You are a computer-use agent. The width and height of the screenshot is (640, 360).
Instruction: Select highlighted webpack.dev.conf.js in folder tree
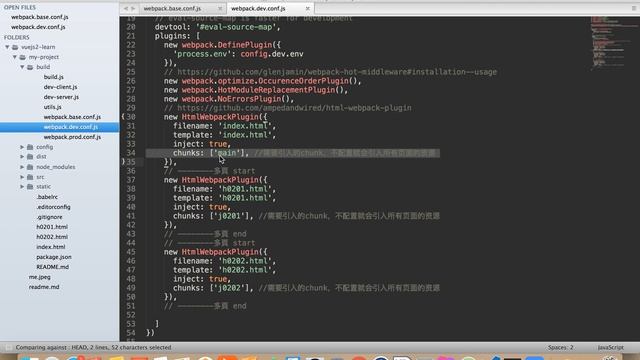71,127
